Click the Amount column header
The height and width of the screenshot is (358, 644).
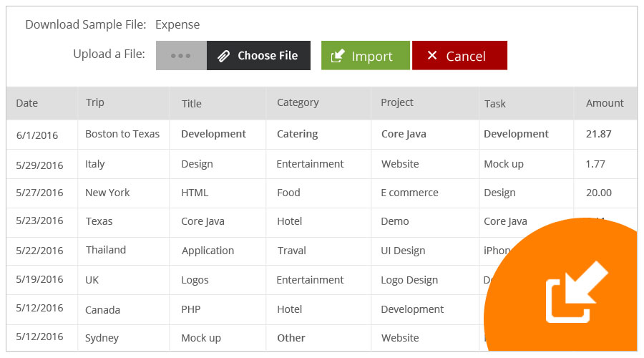(605, 103)
